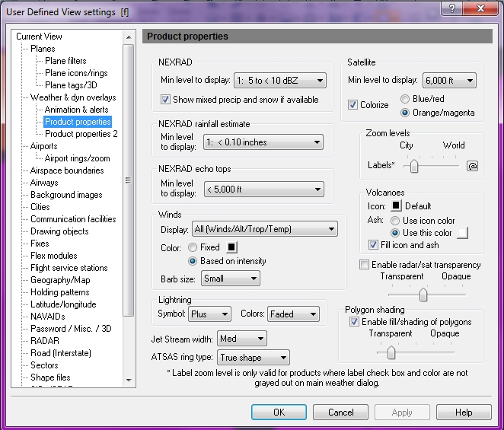Toggle the Satellite Colorize checkbox
Image resolution: width=504 pixels, height=430 pixels.
[x=352, y=104]
